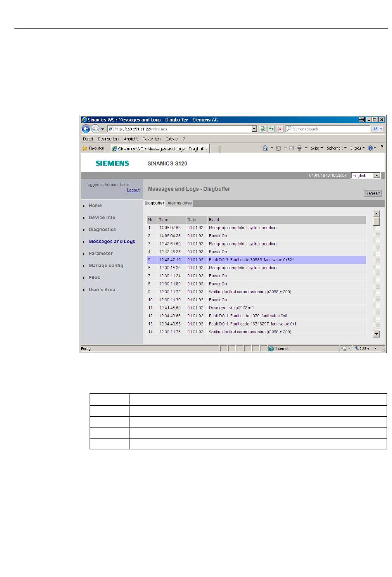Open Messages and Logs in the sidebar
The height and width of the screenshot is (577, 392).
112,242
